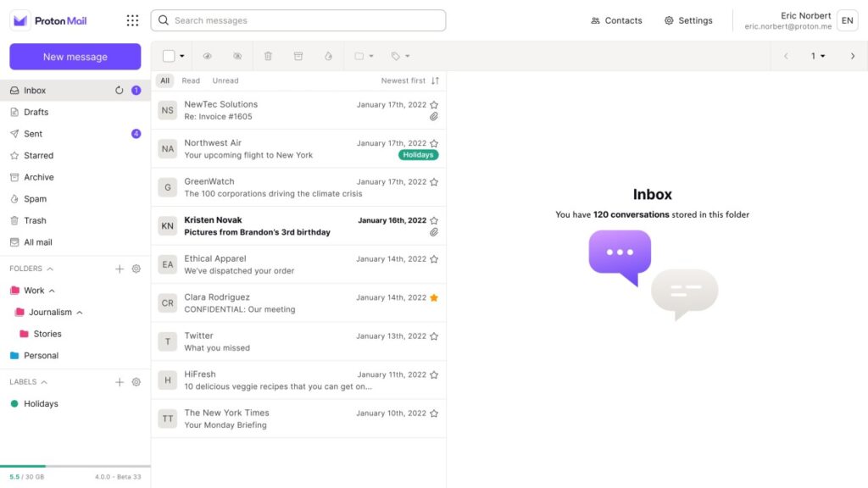Unstar the Clara Rodriguez message
This screenshot has width=868, height=488.
coord(434,297)
